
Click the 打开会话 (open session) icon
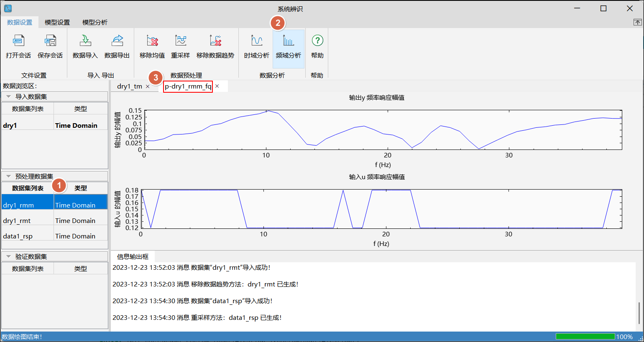[x=18, y=41]
